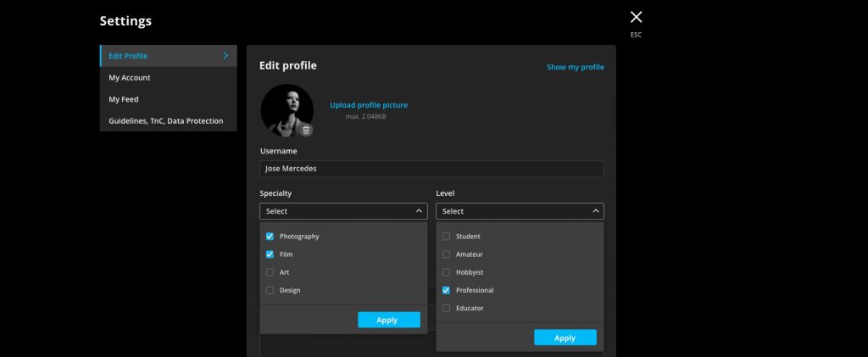The height and width of the screenshot is (357, 868).
Task: Close settings with the X icon
Action: [636, 17]
